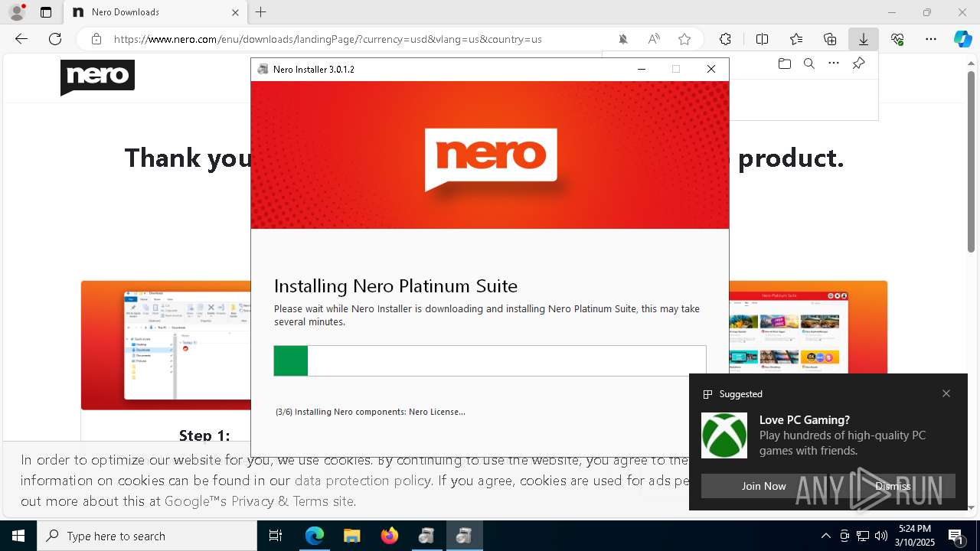
Task: Open the Collections icon
Action: (830, 39)
